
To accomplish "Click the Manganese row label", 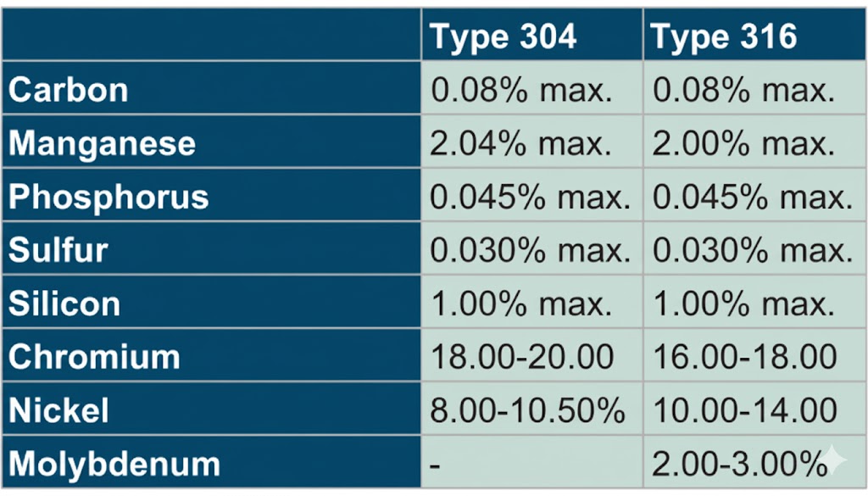I will tap(103, 143).
